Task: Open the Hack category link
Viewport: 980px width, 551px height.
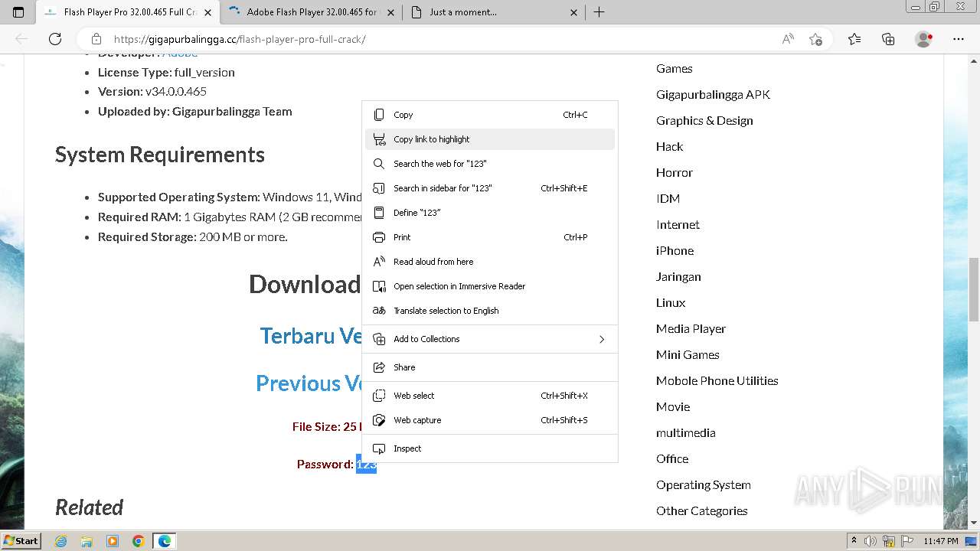Action: (670, 147)
